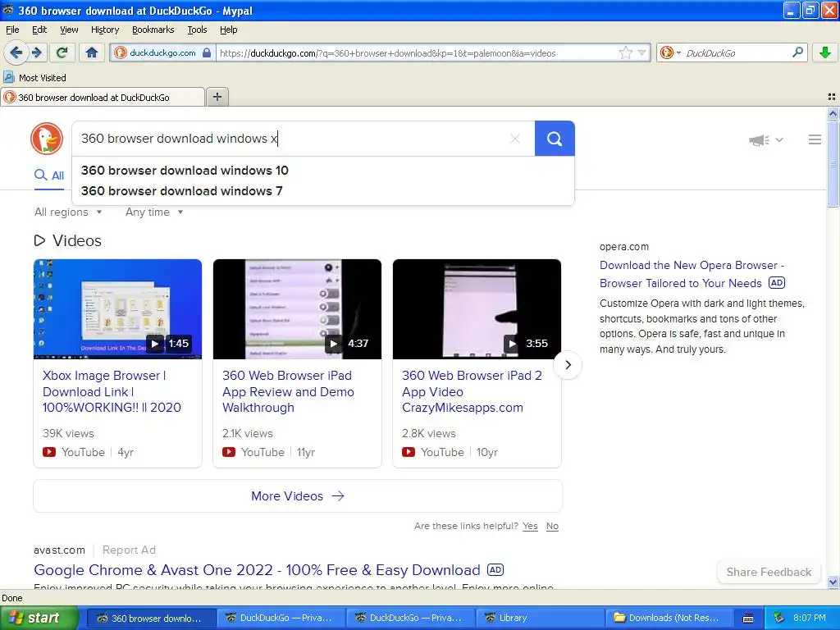Open the Most Visited bookmarks folder
The height and width of the screenshot is (630, 840).
click(x=35, y=78)
